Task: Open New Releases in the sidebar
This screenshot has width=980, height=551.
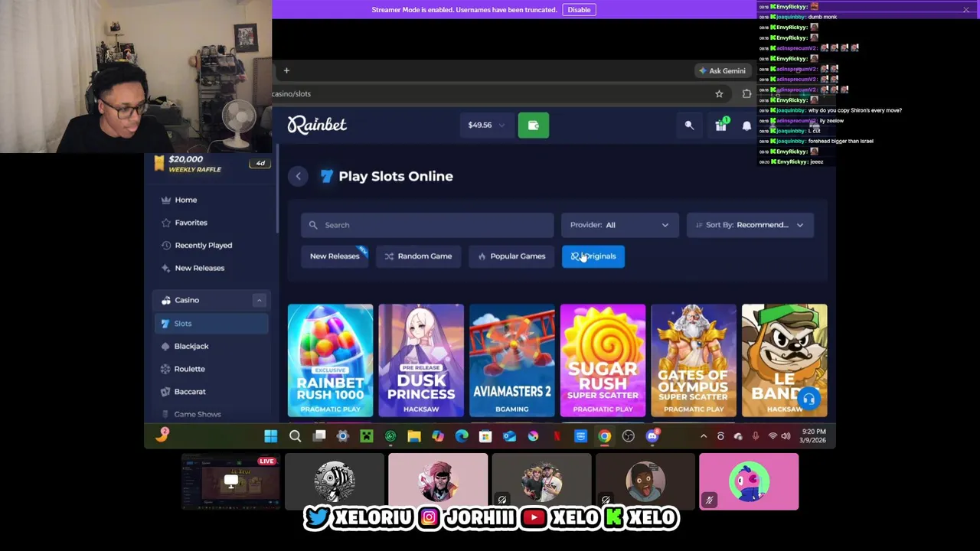Action: (x=199, y=268)
